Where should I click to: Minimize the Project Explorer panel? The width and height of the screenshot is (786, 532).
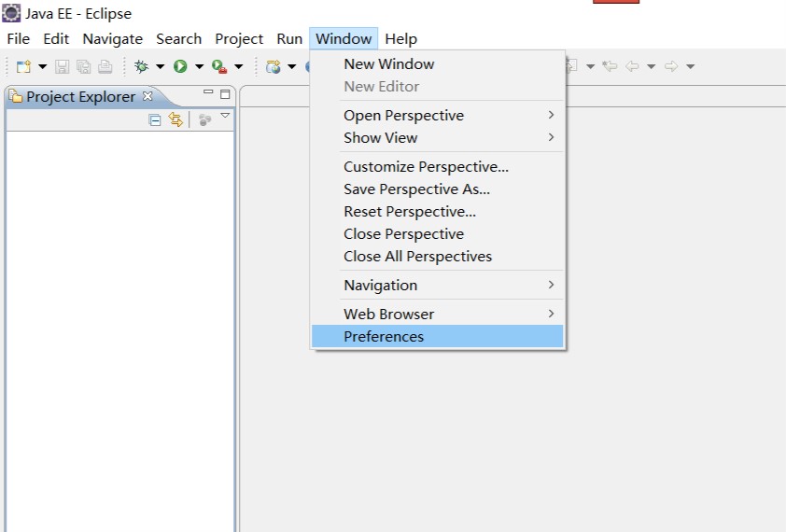tap(208, 92)
